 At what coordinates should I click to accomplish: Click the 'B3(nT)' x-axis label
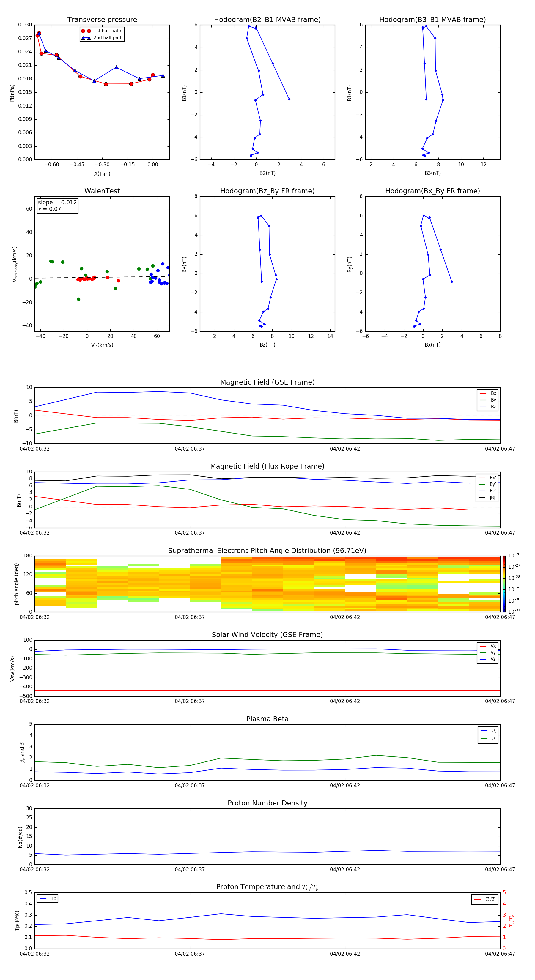pos(432,173)
